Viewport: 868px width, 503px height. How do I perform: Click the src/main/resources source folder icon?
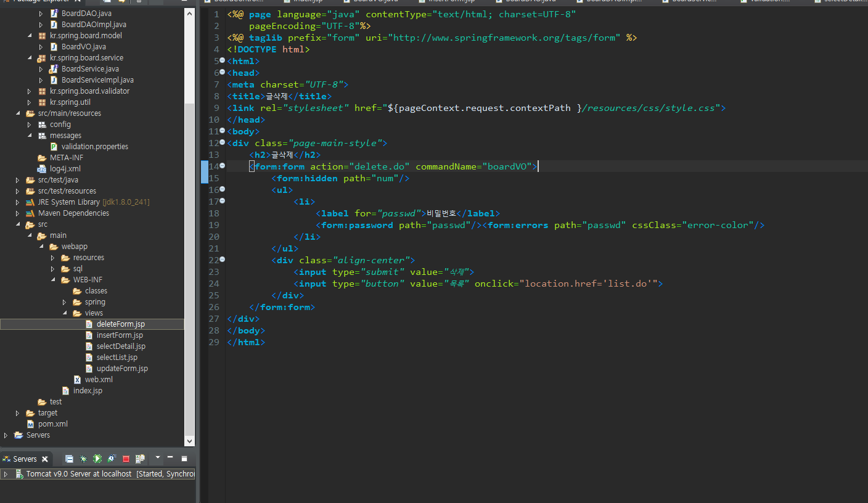30,113
